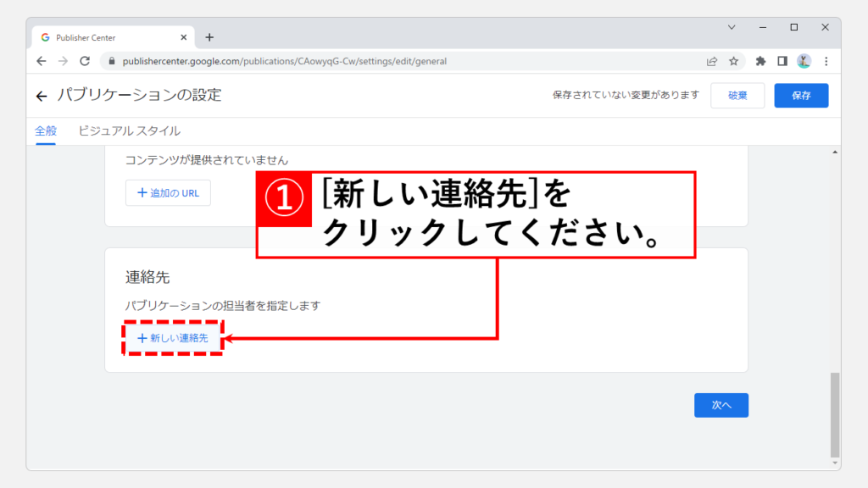The height and width of the screenshot is (488, 868).
Task: Click the 破棄 button
Action: coord(737,96)
